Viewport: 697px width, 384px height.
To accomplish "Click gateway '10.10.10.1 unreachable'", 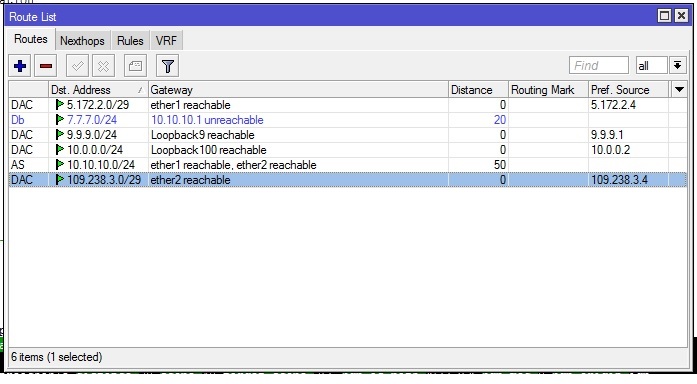I will 207,120.
